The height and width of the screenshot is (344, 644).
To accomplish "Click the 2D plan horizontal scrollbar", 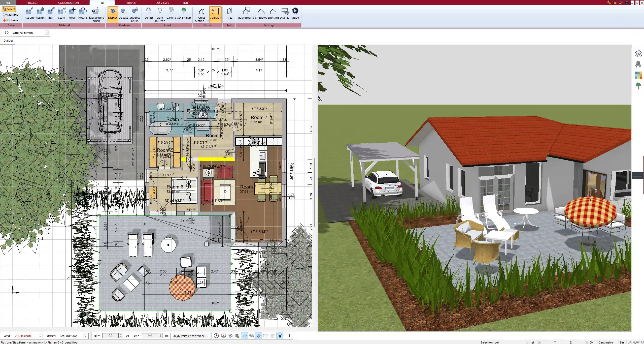I will 147,329.
